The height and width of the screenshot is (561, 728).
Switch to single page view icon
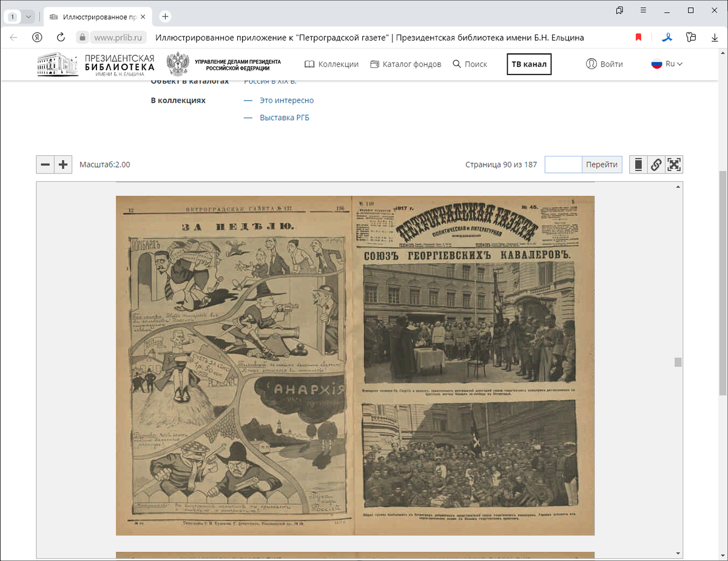[x=638, y=164]
